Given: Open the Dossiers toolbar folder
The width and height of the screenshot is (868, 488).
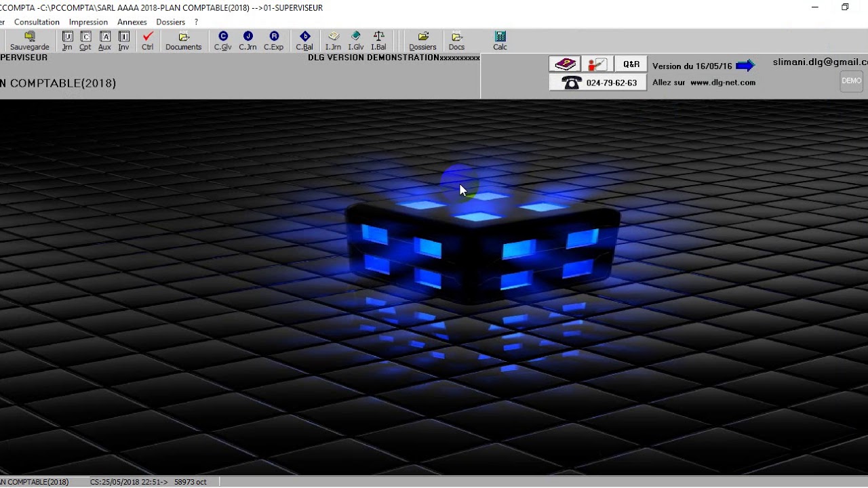Looking at the screenshot, I should point(423,41).
